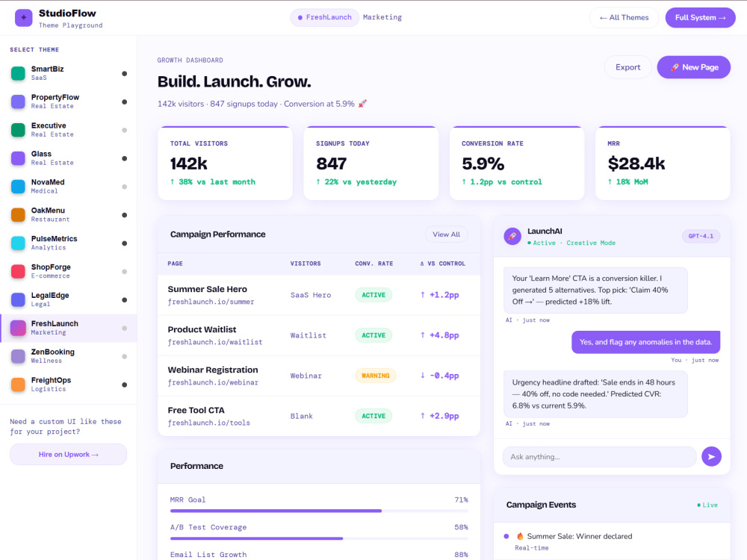
Task: Pick the Glass theme icon
Action: pyautogui.click(x=18, y=158)
